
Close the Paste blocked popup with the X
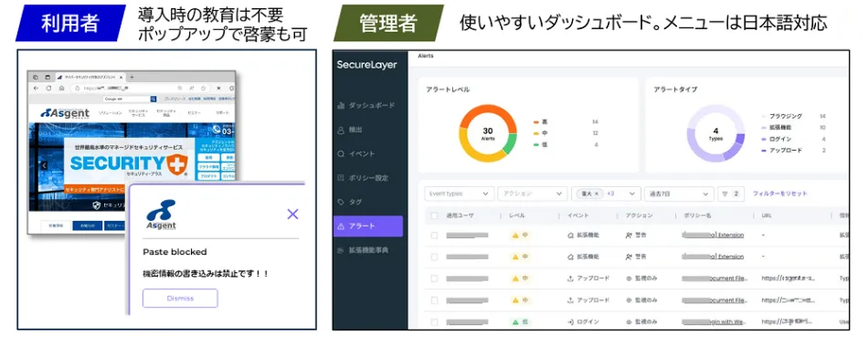pos(293,214)
